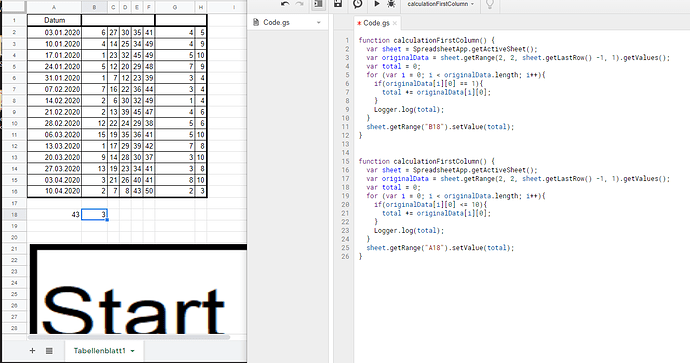The width and height of the screenshot is (690, 363).
Task: Redo the last undone edit
Action: (300, 4)
